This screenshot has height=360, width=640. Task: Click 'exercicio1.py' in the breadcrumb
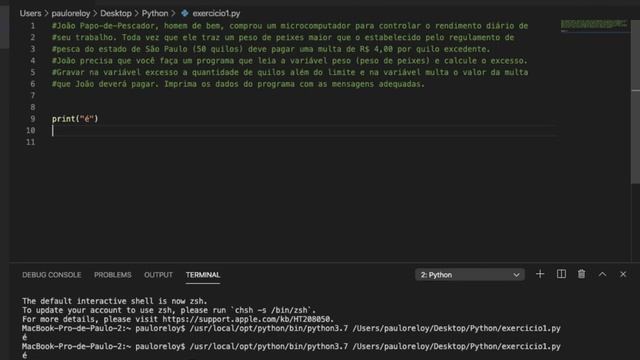coord(216,13)
